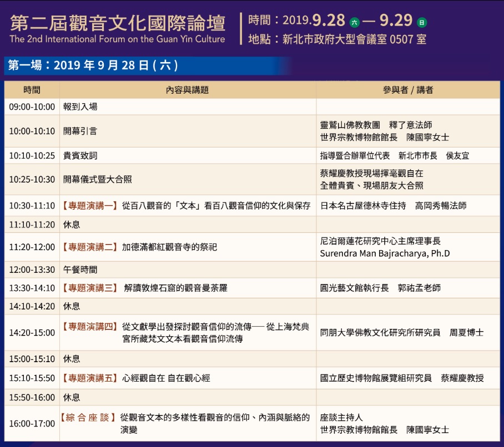Click the venue text 新北市政府大型會議室 0507 室
The width and height of the screenshot is (504, 447).
click(x=354, y=39)
